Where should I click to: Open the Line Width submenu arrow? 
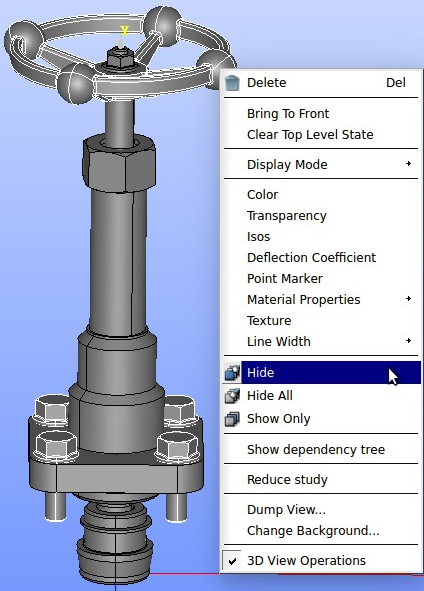pos(409,341)
